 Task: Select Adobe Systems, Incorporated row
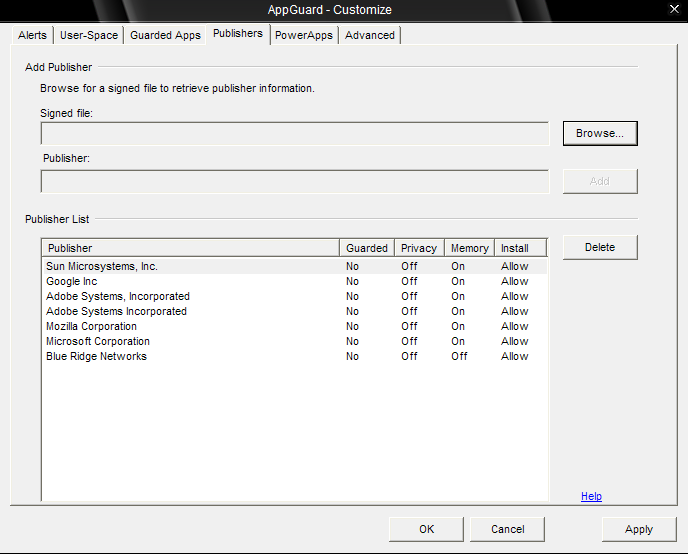point(295,296)
